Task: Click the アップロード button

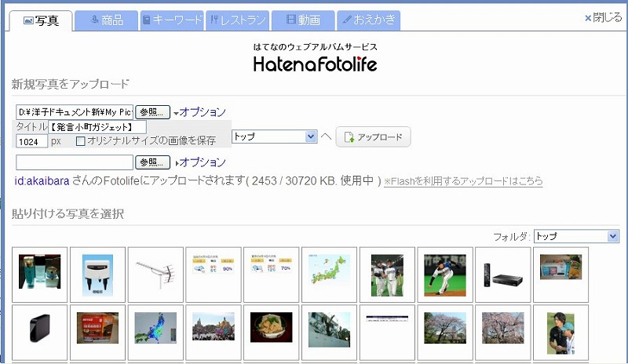Action: click(x=374, y=137)
